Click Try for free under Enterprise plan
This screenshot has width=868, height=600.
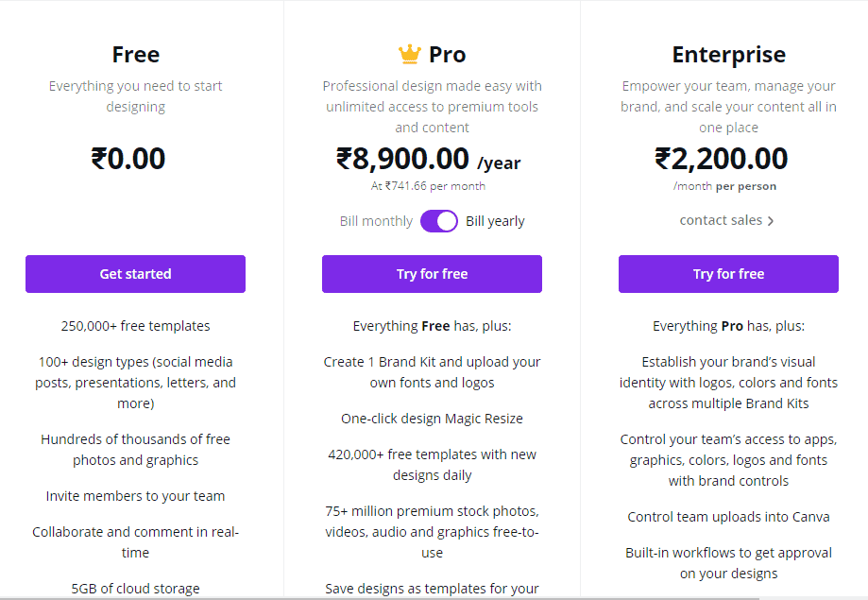pos(728,274)
